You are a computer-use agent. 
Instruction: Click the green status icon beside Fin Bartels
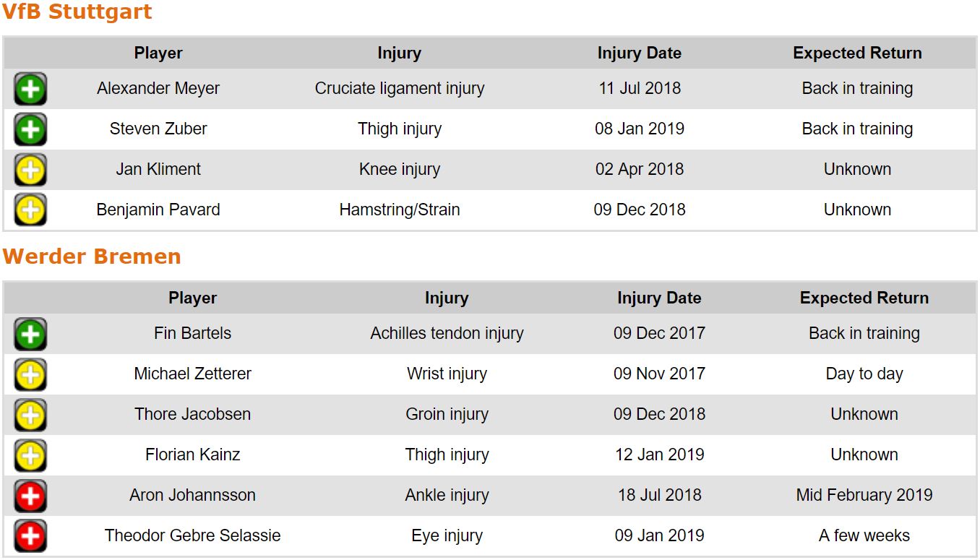coord(30,335)
